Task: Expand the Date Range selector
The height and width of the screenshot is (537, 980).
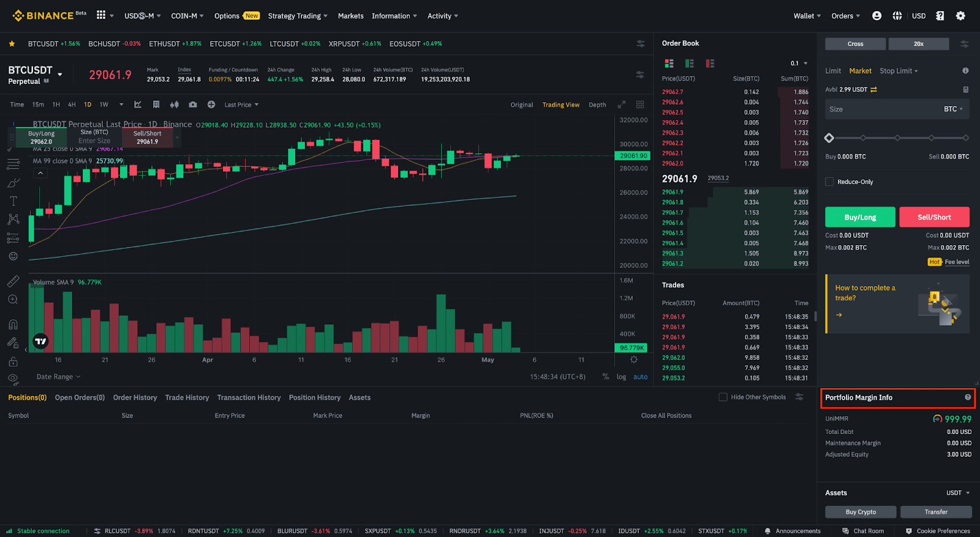Action: 58,377
